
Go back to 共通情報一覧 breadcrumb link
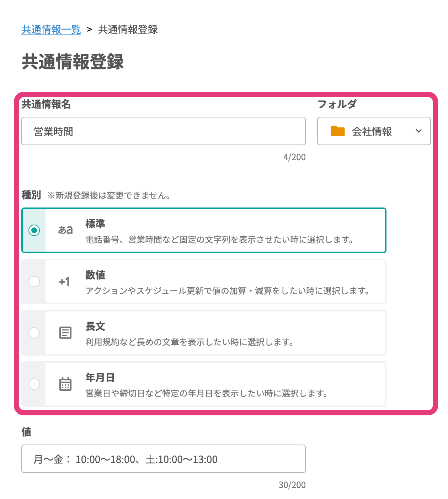point(51,30)
